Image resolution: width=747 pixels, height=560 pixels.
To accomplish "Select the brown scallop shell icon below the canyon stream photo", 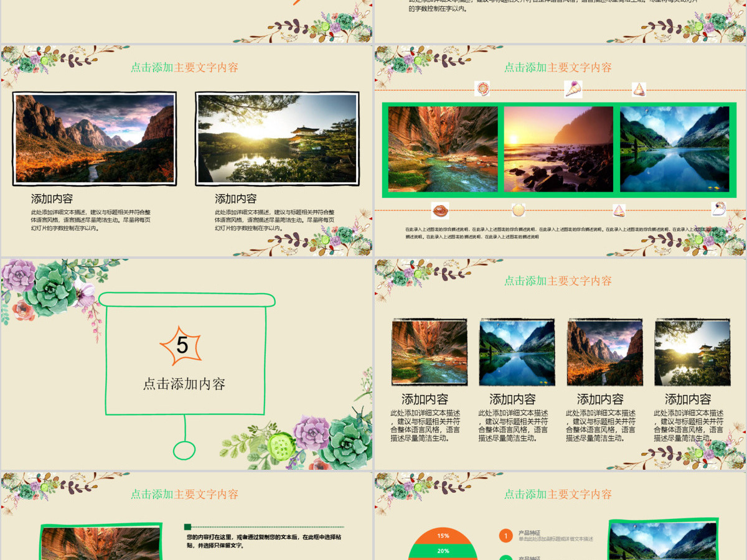I will [x=440, y=210].
